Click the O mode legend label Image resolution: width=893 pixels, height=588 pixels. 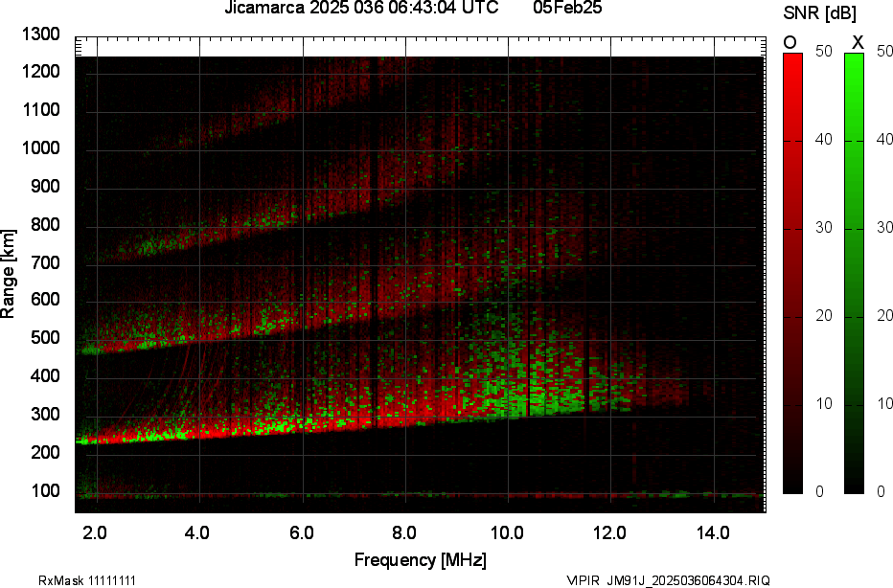(x=790, y=43)
